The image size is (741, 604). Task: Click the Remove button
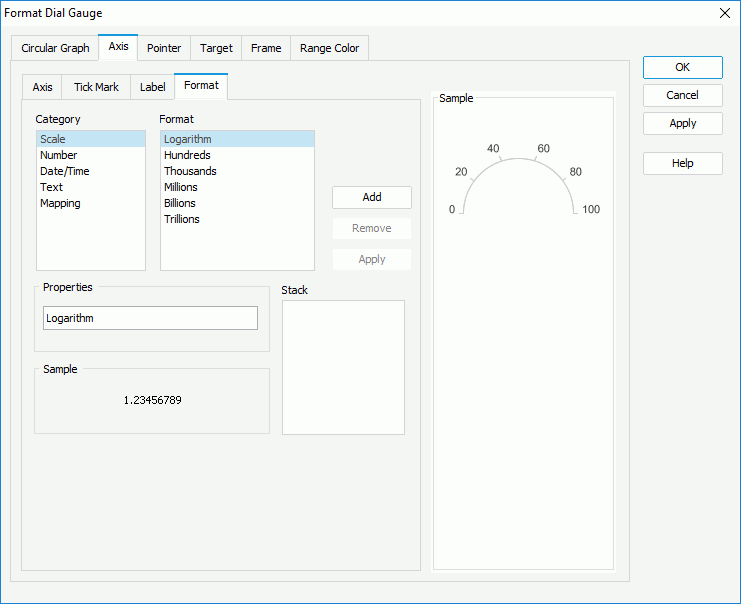coord(372,228)
